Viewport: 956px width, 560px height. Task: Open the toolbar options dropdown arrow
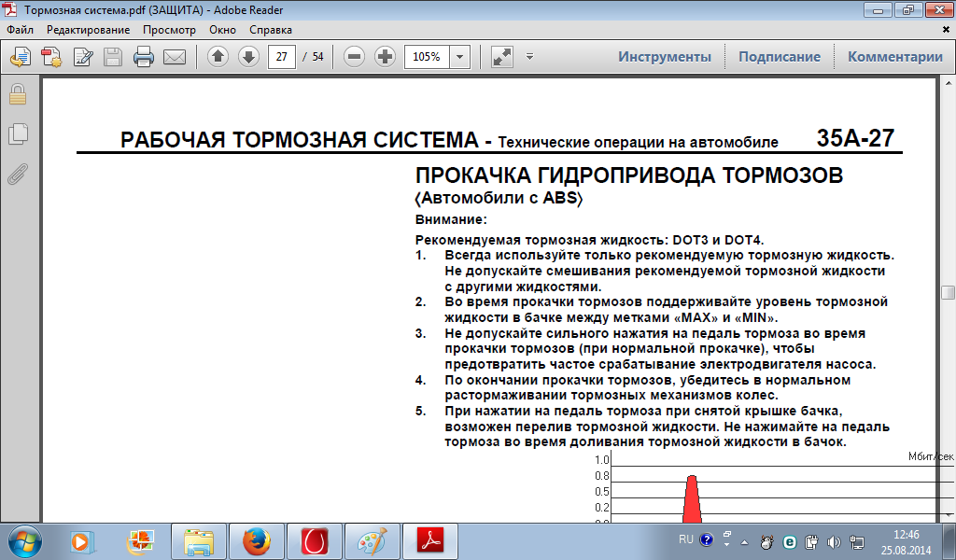point(529,56)
